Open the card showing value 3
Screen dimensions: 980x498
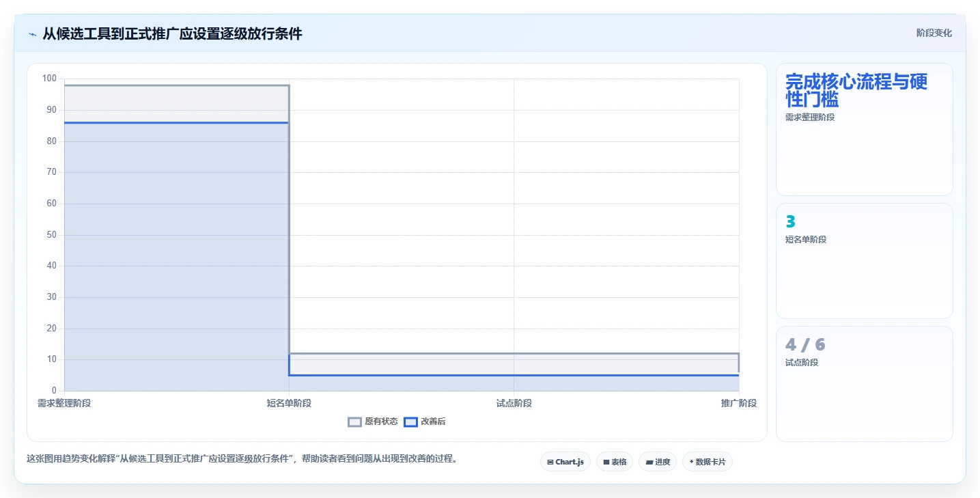(x=864, y=261)
